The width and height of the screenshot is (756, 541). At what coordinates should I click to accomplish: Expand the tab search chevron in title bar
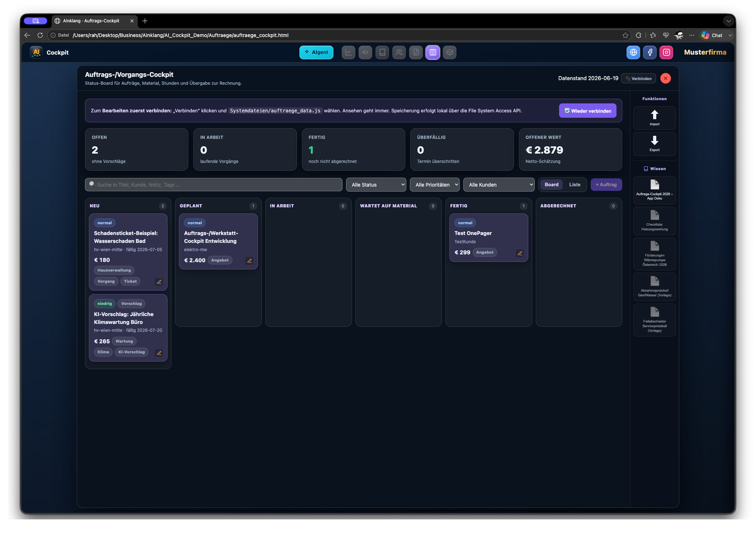coord(729,21)
